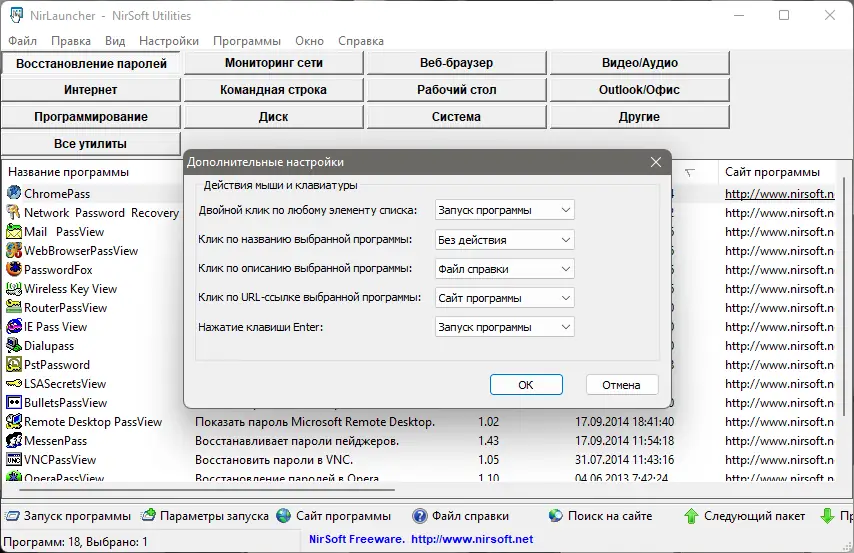
Task: Select the Восстановление паролей category
Action: 91,63
